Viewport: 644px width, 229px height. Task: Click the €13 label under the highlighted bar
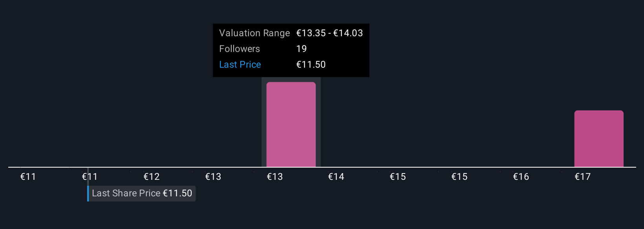click(275, 177)
